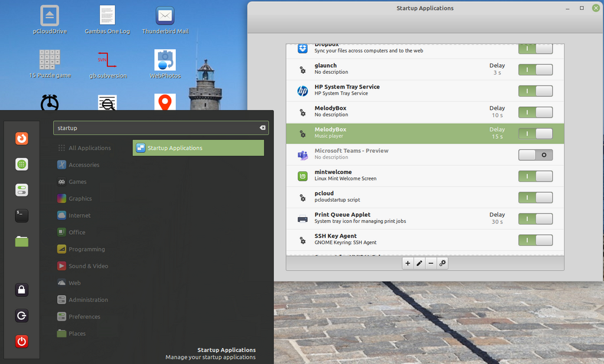Open the Places category
604x364 pixels.
[x=71, y=333]
